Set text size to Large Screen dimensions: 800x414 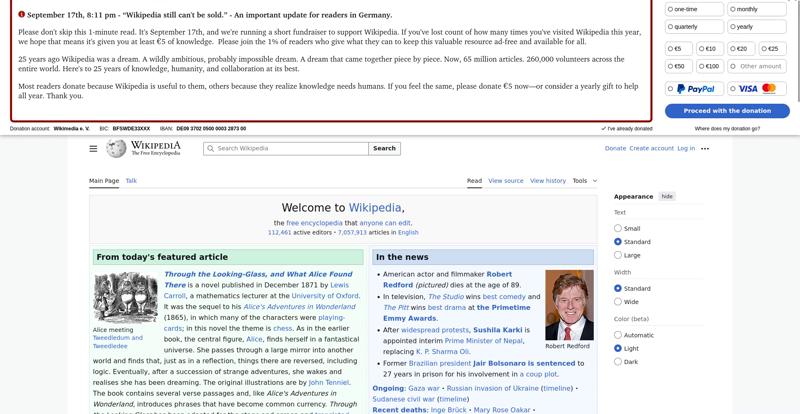coord(618,255)
